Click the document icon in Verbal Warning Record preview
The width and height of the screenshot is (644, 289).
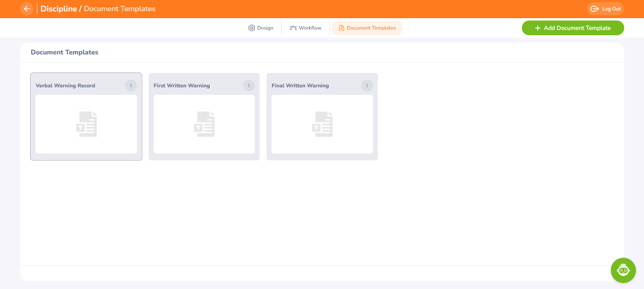click(x=87, y=124)
